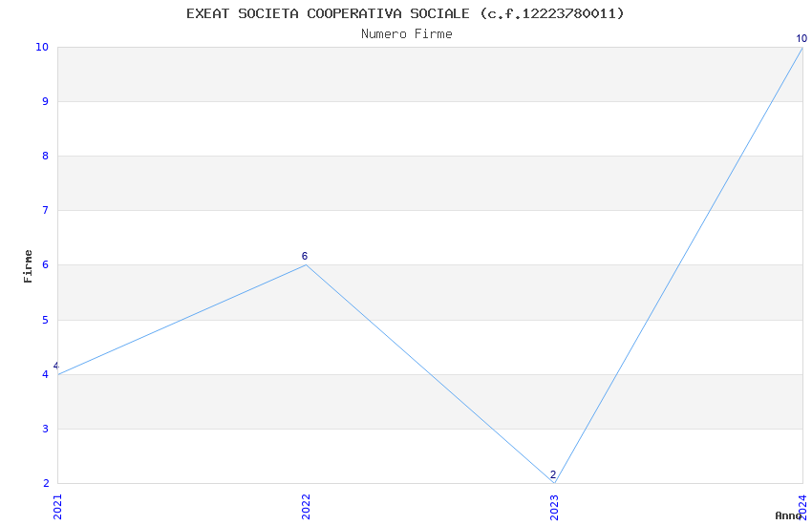Screen dimensions: 812x525
Task: Select the 2023 year label on x-axis
Action: [554, 505]
